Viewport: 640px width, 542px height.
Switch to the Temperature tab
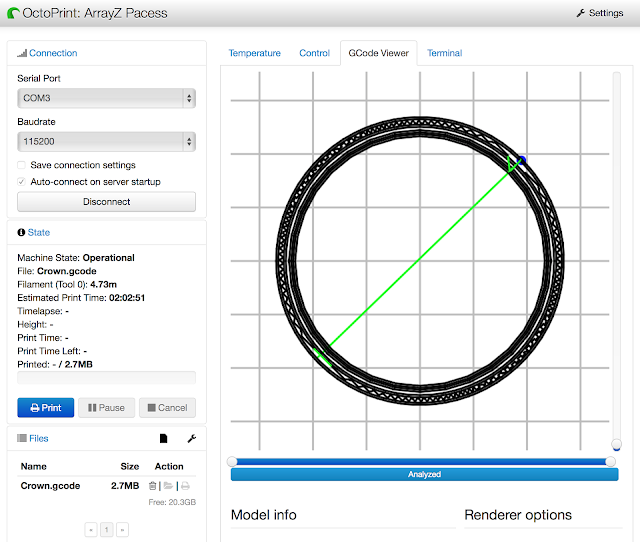click(255, 53)
